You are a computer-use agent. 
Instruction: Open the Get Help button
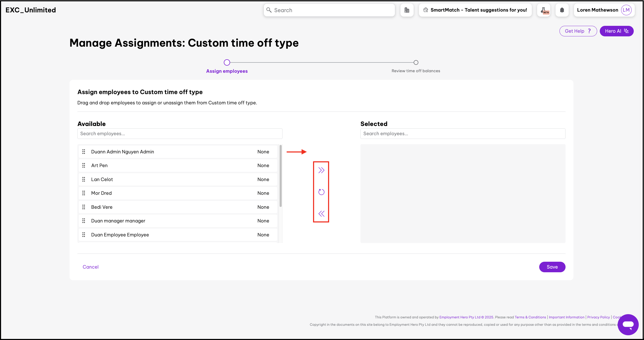[x=578, y=31]
